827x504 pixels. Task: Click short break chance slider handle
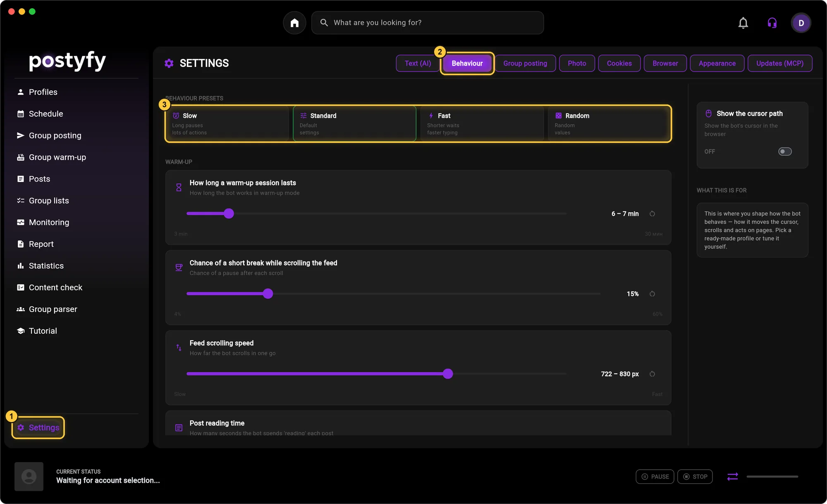click(x=268, y=294)
